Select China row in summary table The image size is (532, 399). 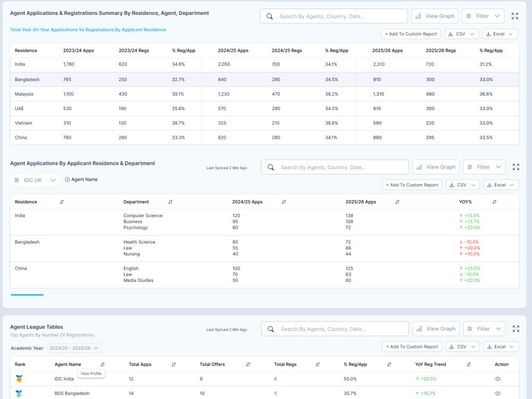click(264, 137)
